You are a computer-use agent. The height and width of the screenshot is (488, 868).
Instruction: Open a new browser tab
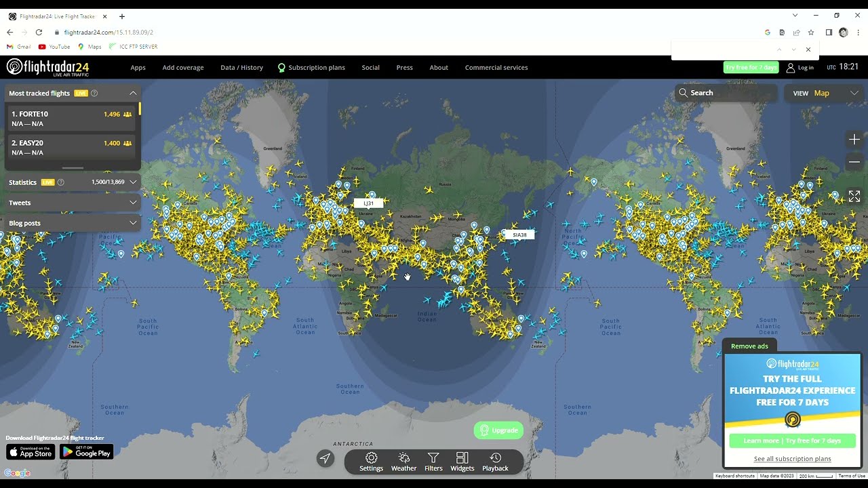122,16
